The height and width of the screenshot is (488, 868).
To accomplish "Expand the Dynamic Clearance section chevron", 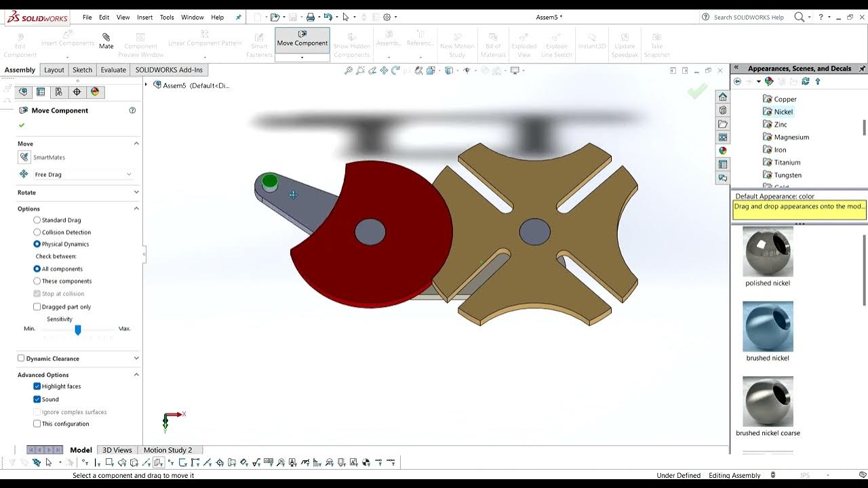I will [x=136, y=359].
